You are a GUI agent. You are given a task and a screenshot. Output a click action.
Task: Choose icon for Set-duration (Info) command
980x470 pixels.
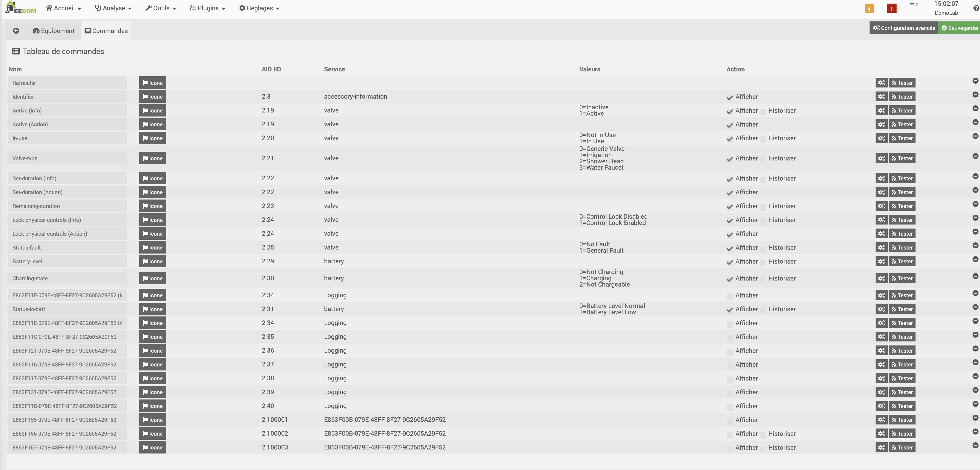point(153,179)
